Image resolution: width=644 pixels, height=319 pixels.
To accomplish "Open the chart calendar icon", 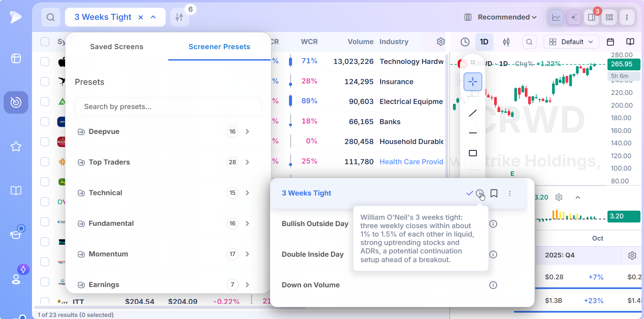I will coord(610,42).
